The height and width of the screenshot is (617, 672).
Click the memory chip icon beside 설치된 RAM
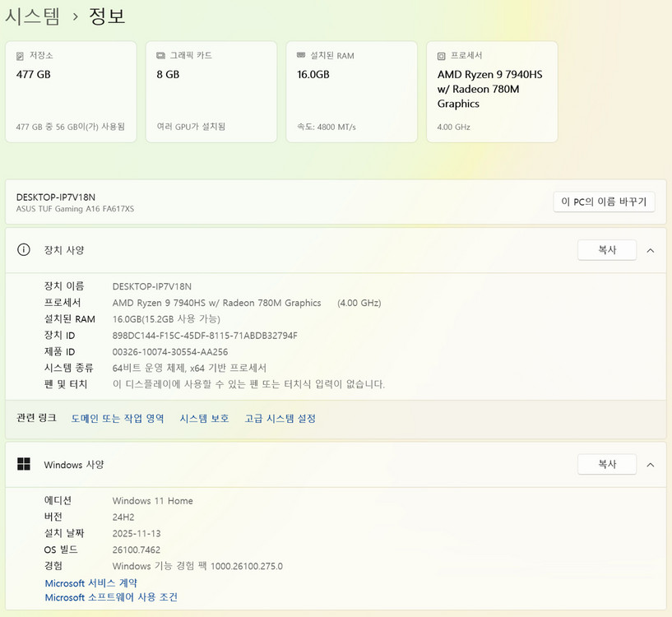301,56
